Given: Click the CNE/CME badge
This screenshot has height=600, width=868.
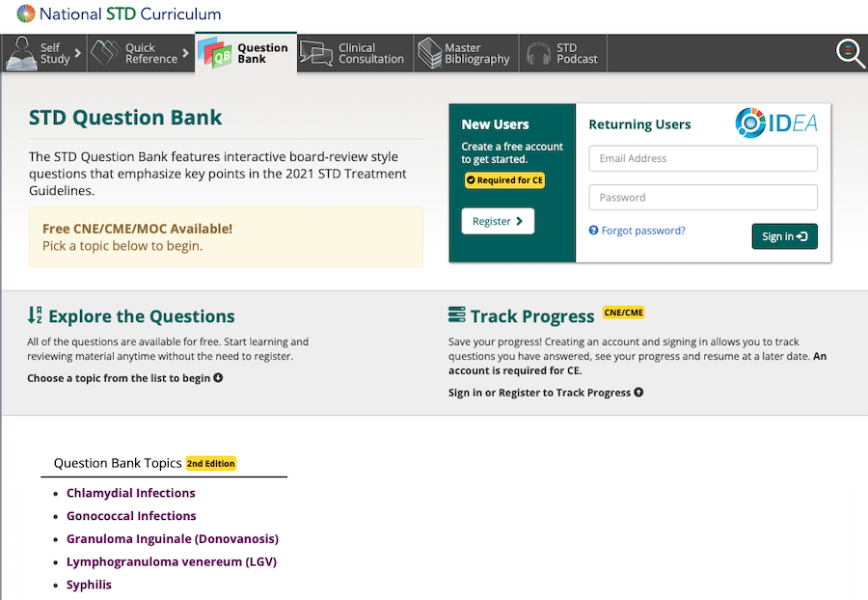Looking at the screenshot, I should tap(623, 313).
